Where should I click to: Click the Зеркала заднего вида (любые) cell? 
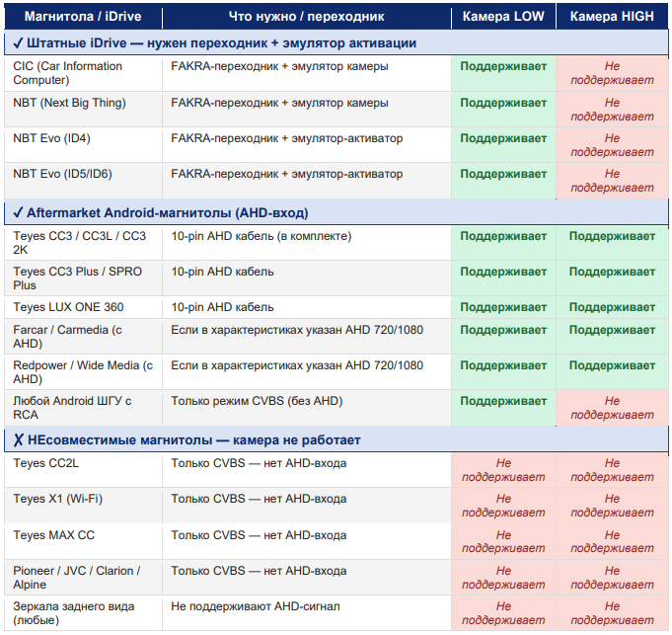pos(83,613)
